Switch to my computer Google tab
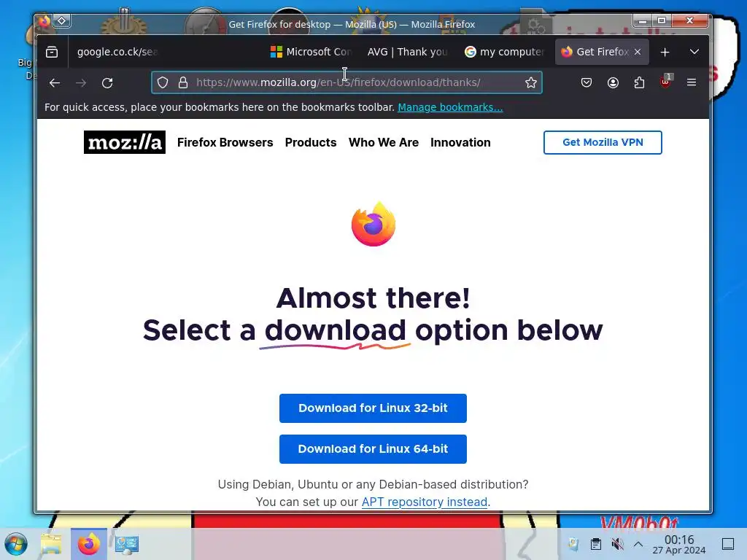 point(505,52)
